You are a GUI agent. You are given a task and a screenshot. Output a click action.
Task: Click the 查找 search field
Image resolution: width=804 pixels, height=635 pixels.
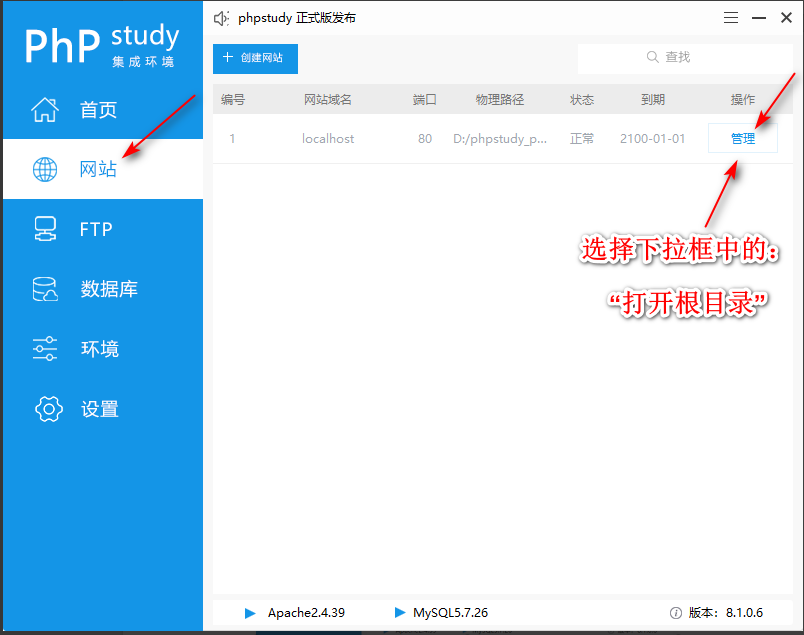coord(685,58)
